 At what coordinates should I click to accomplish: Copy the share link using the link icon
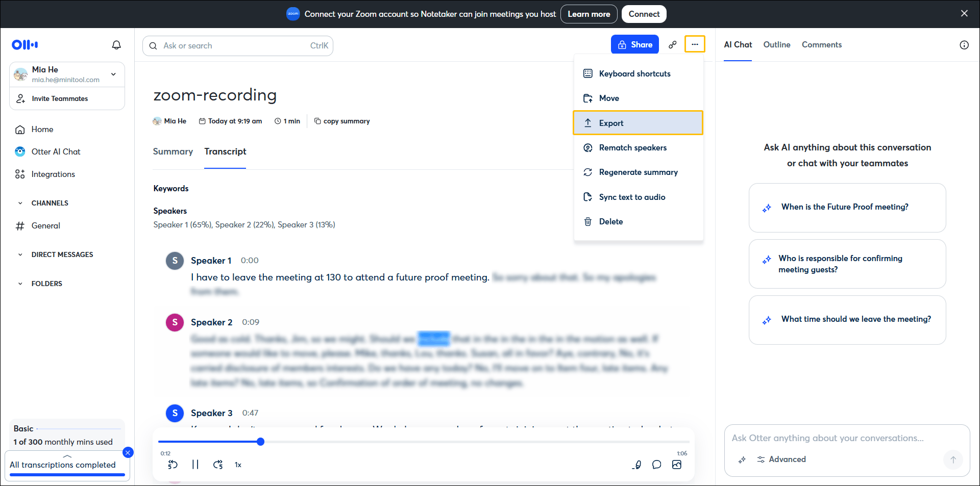click(x=673, y=44)
